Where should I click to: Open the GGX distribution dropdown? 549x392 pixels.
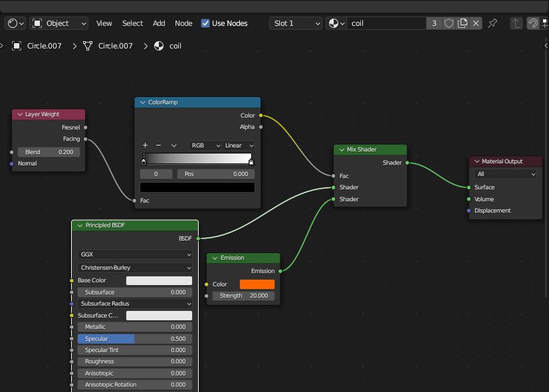point(135,254)
